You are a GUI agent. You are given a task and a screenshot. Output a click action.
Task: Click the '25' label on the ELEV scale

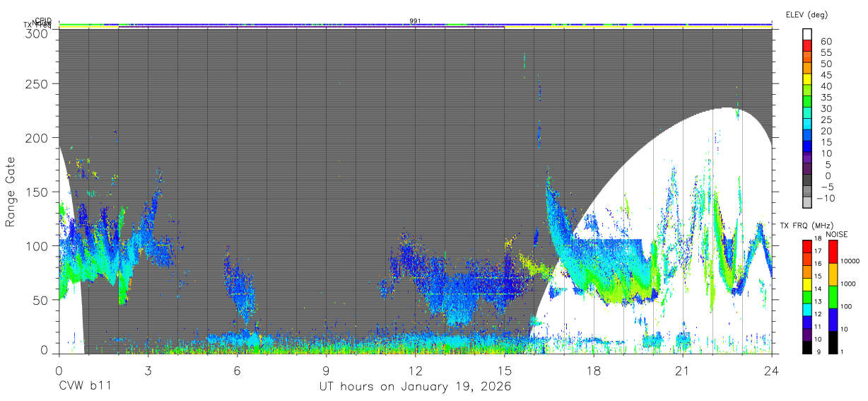[826, 120]
